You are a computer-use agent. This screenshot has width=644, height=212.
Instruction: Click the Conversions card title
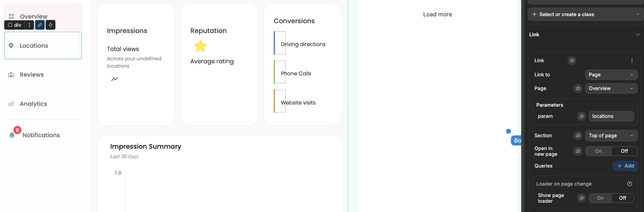point(294,21)
